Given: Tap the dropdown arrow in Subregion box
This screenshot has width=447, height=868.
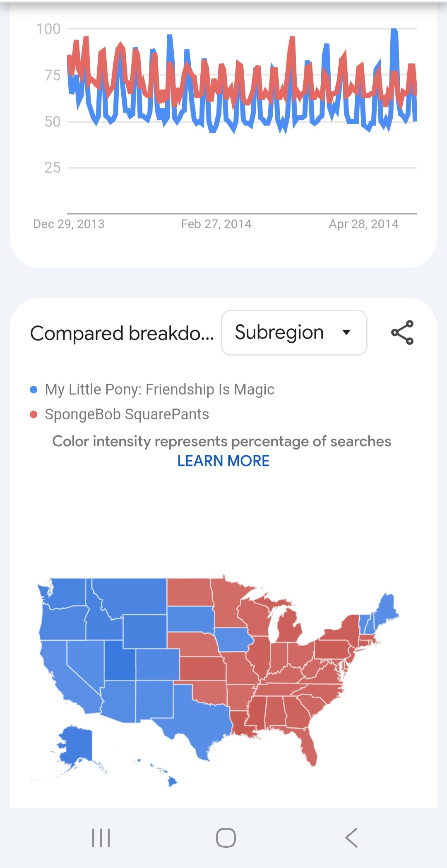Looking at the screenshot, I should tap(346, 332).
